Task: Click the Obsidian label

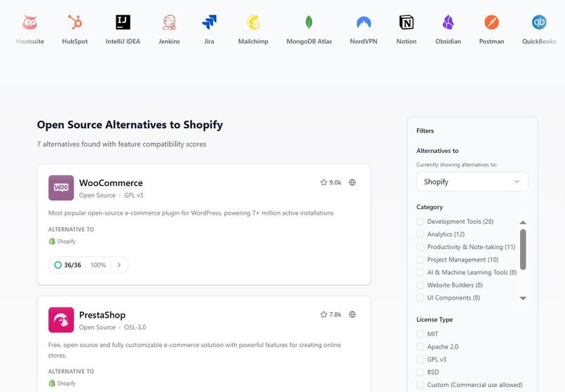Action: point(448,41)
